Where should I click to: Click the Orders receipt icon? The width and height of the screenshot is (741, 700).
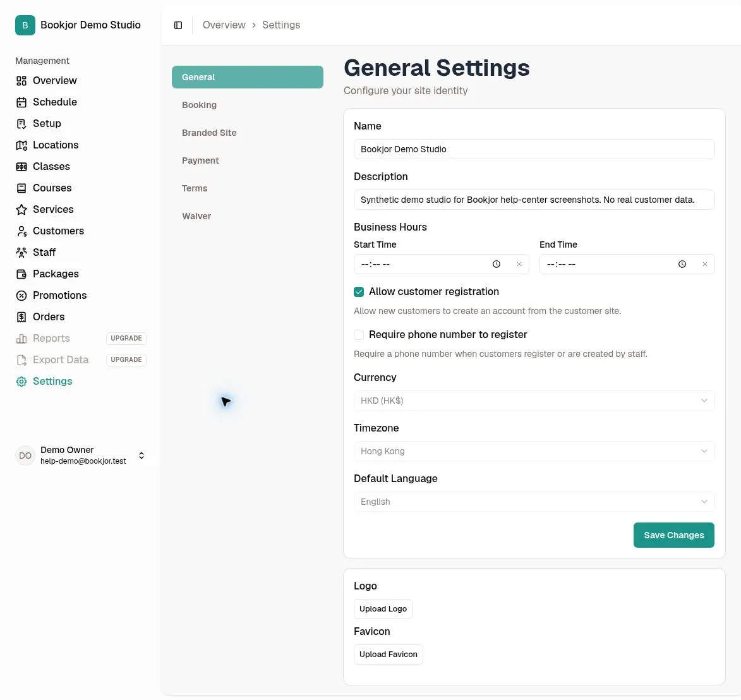point(21,317)
